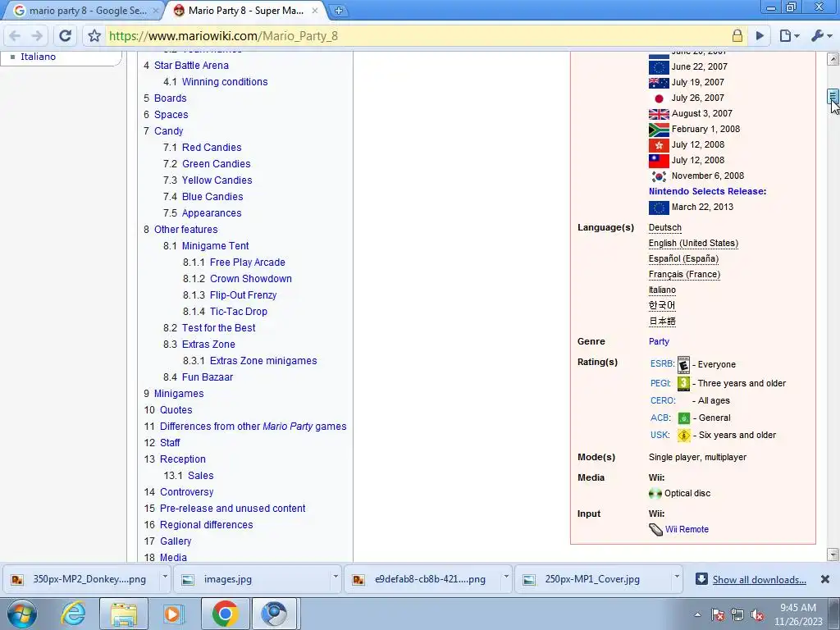Jump to Pre-release and unused content section
The height and width of the screenshot is (630, 840).
tap(232, 509)
